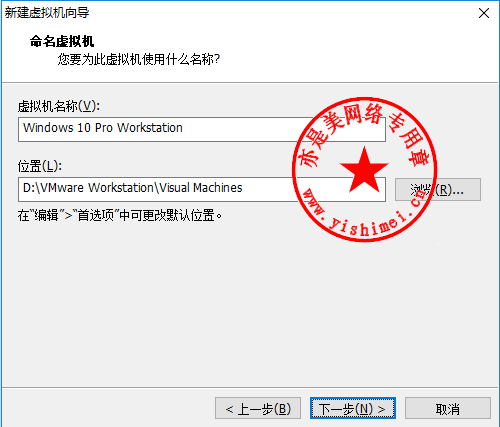Go back with 上一步(B) button
Screen dimensions: 500x427
click(258, 408)
